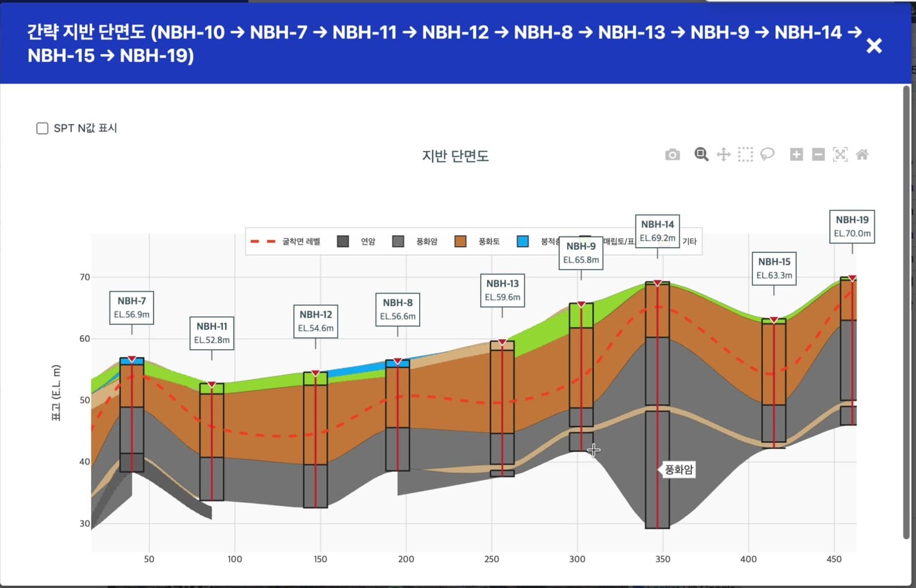Toggle 연암 legend entry visibility
The width and height of the screenshot is (916, 588).
(356, 242)
